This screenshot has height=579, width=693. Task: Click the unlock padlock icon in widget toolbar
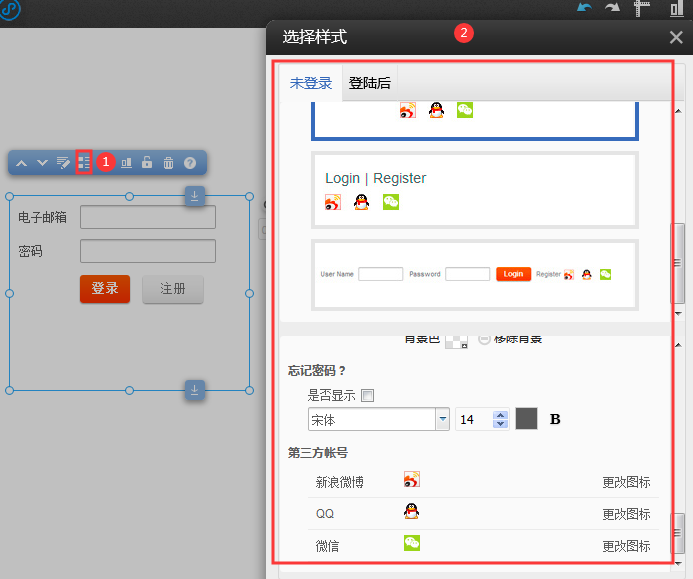147,163
